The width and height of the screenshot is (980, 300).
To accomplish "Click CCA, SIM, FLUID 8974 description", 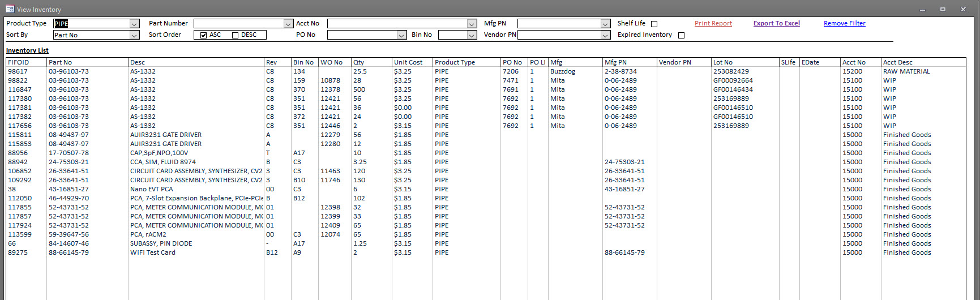I will (163, 162).
